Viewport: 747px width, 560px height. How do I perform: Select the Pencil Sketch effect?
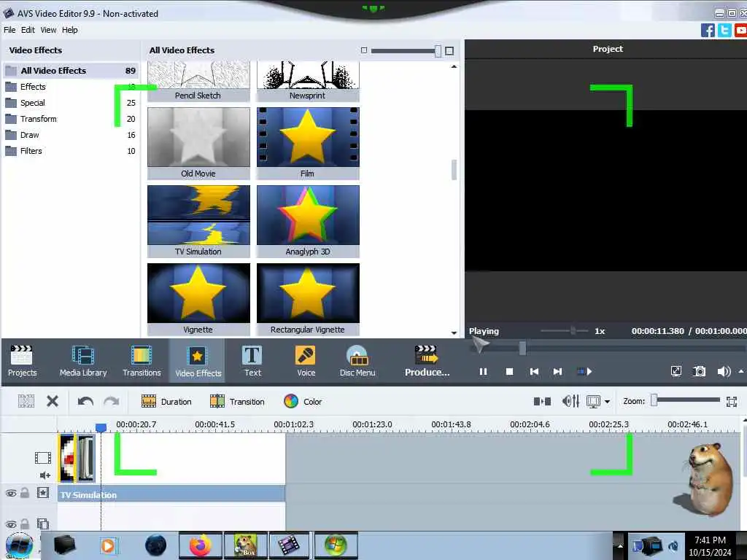tap(198, 81)
